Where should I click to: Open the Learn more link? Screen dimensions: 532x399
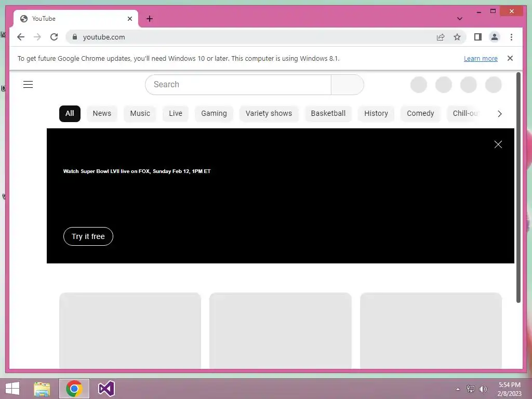point(481,58)
